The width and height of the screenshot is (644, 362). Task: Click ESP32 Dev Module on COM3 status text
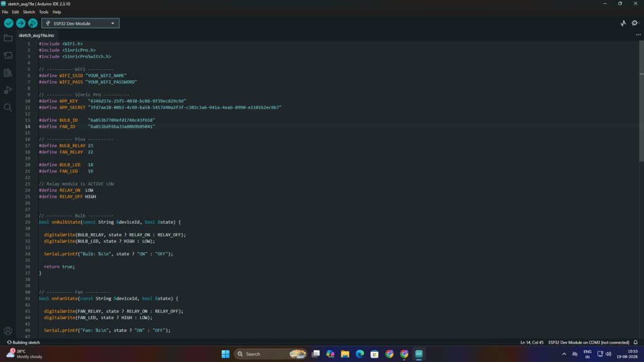point(589,343)
